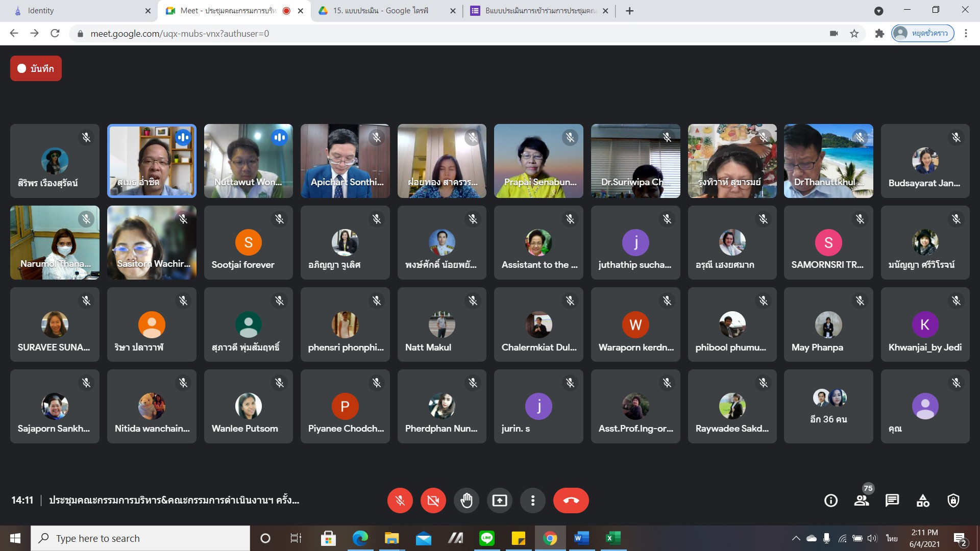This screenshot has height=551, width=980.
Task: Toggle the raise hand button
Action: 466,500
